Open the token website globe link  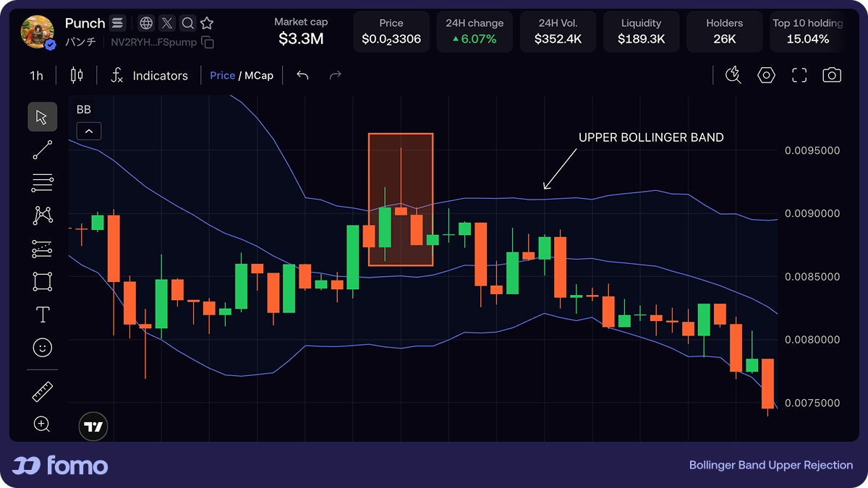146,23
